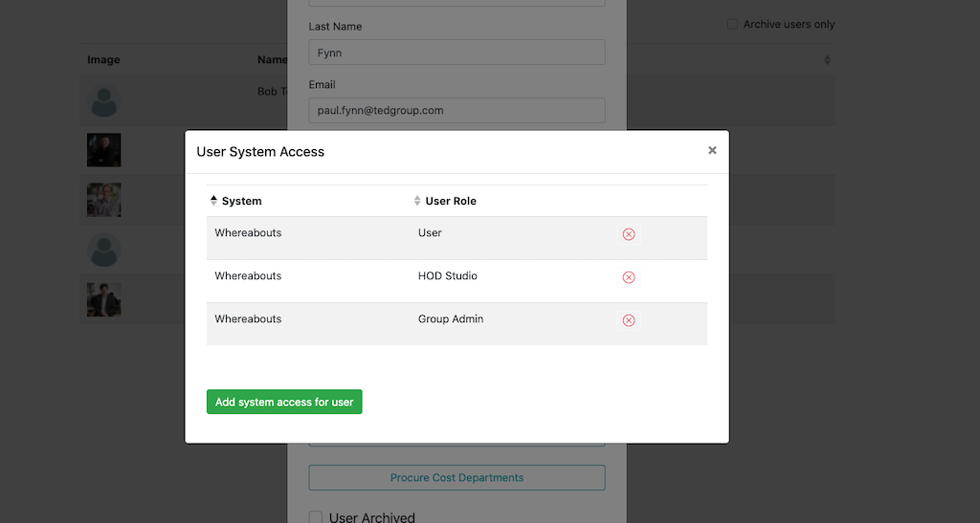Close the User System Access dialog
This screenshot has width=980, height=523.
click(x=712, y=150)
